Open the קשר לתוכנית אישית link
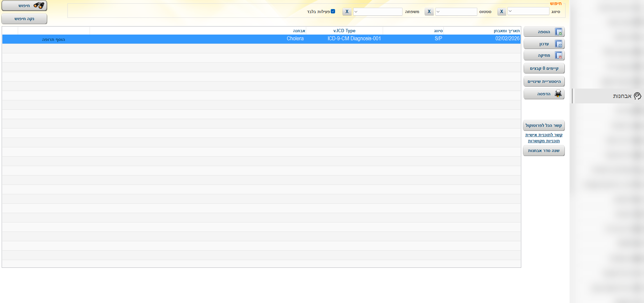This screenshot has width=644, height=303. [544, 135]
